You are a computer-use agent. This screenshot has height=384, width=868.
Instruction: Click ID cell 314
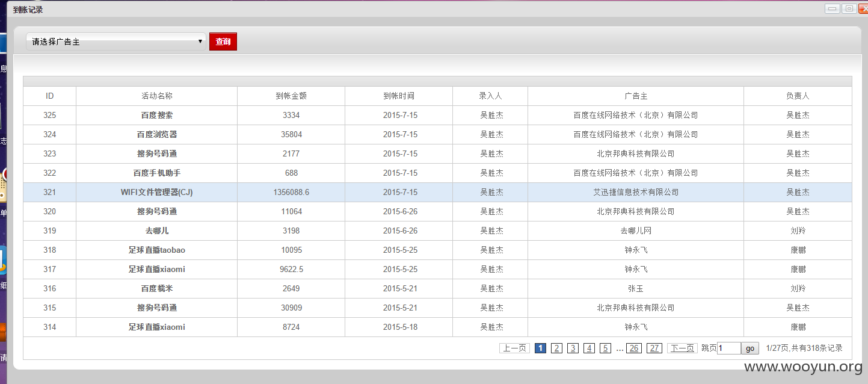click(50, 327)
